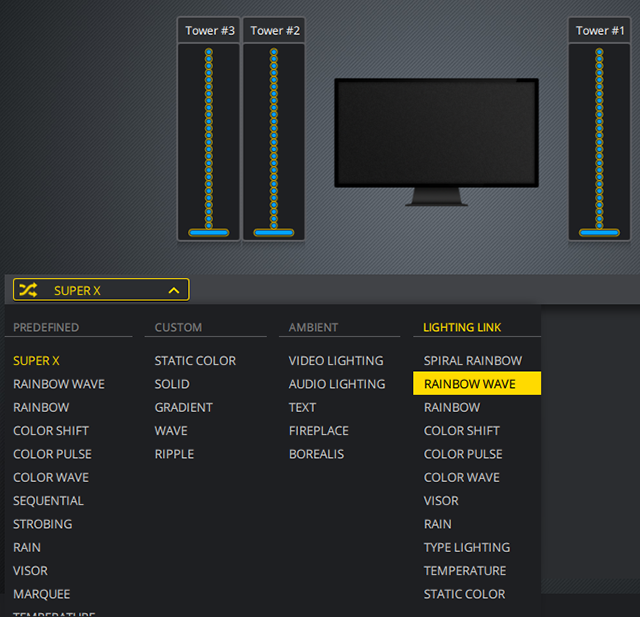The width and height of the screenshot is (640, 617).
Task: Select the Tower #2 LED strip
Action: (273, 140)
